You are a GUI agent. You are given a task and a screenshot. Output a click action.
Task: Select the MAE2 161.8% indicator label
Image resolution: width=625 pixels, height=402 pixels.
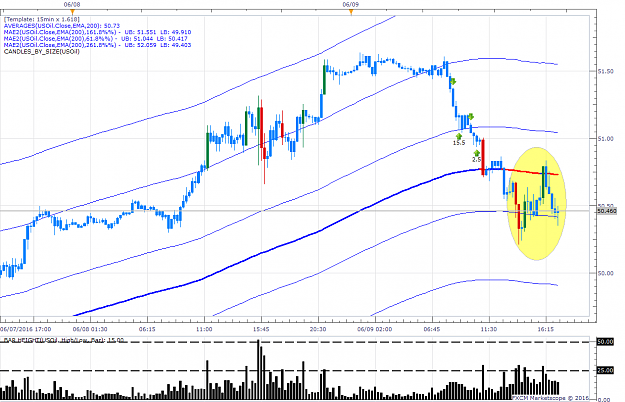point(97,32)
